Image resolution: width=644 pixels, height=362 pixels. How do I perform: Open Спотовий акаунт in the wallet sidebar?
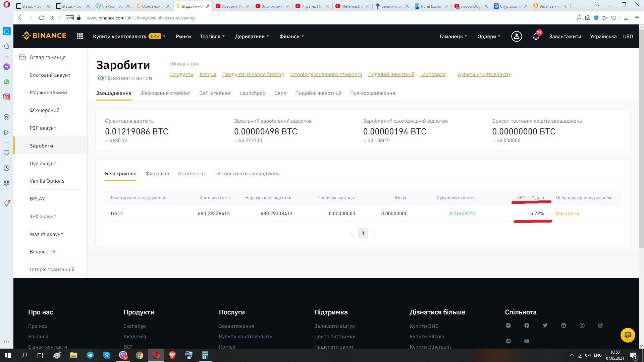coord(50,75)
